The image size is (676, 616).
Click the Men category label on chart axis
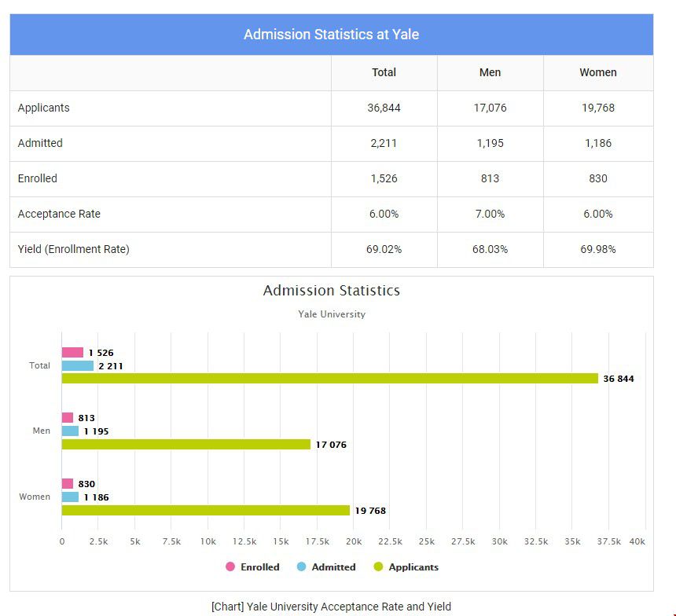pos(42,431)
